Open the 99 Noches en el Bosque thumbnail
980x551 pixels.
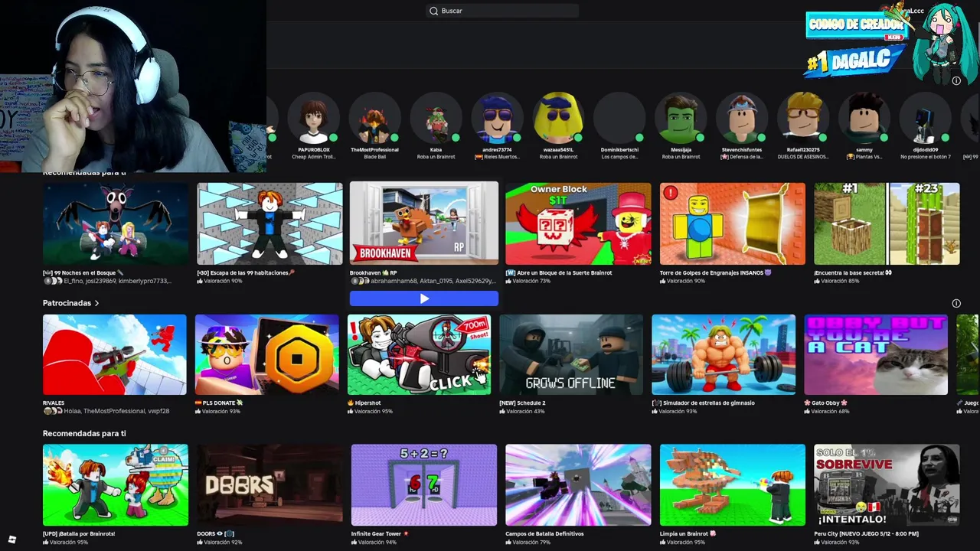pos(115,223)
